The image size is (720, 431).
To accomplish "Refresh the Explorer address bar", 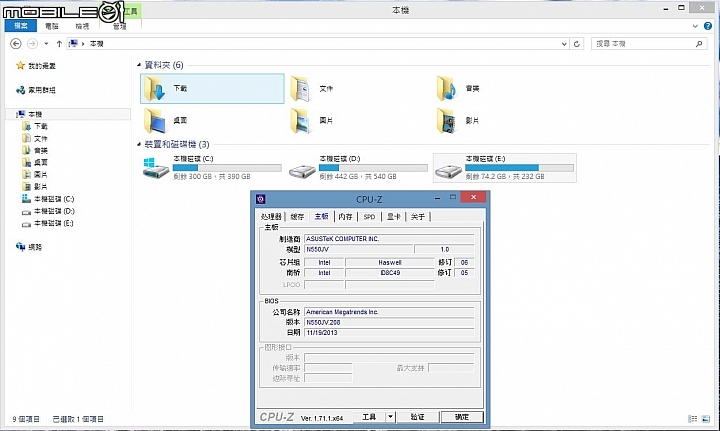I will (577, 44).
